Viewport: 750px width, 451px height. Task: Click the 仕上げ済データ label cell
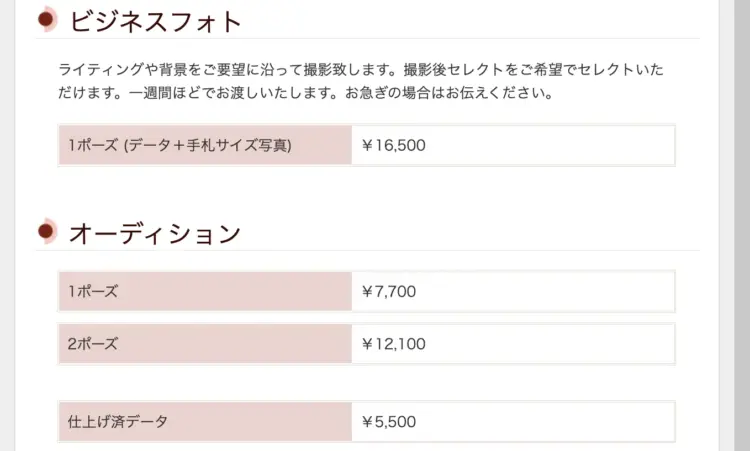click(205, 422)
